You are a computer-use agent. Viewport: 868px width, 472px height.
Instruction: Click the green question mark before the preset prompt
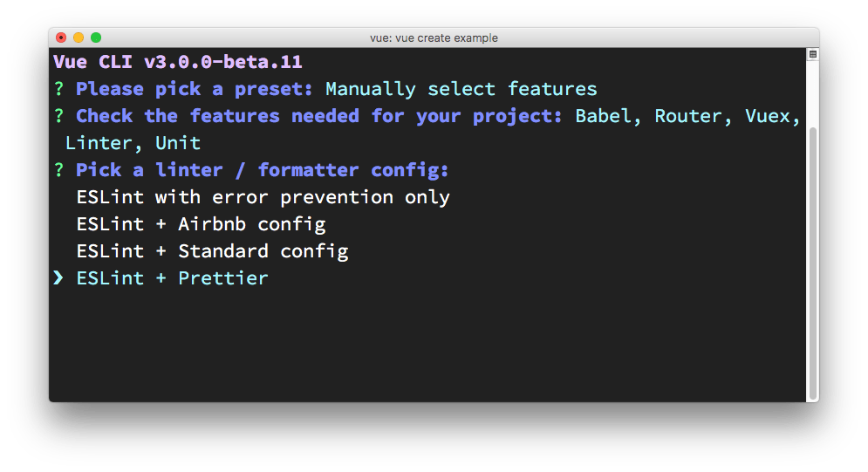(x=58, y=89)
